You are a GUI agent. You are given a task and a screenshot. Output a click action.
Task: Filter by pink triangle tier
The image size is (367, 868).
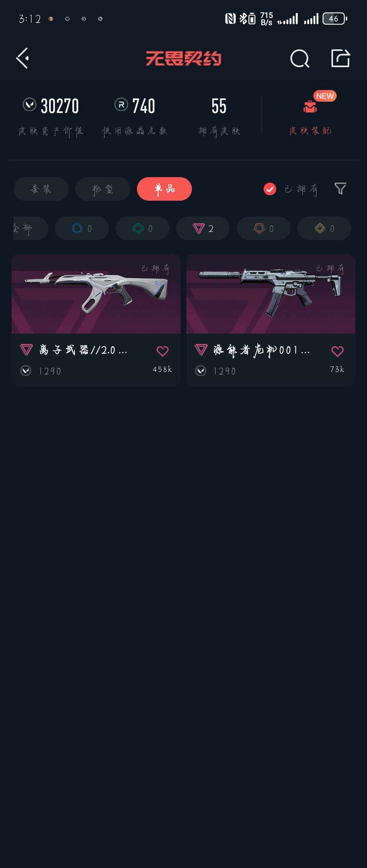tap(203, 228)
